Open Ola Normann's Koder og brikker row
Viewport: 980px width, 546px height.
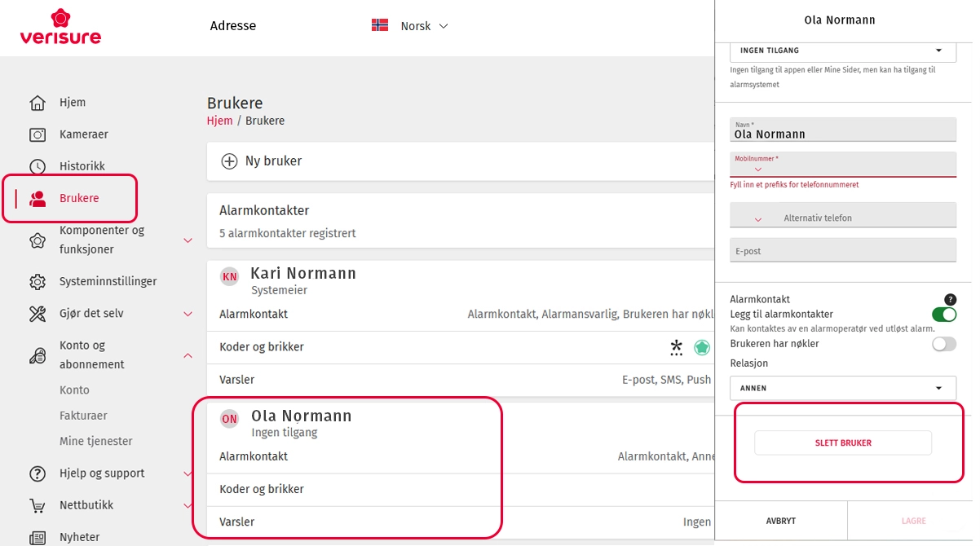[x=461, y=490]
